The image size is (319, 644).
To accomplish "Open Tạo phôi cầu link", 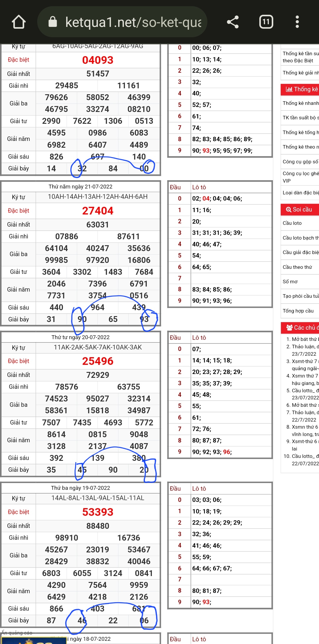I will (x=301, y=296).
